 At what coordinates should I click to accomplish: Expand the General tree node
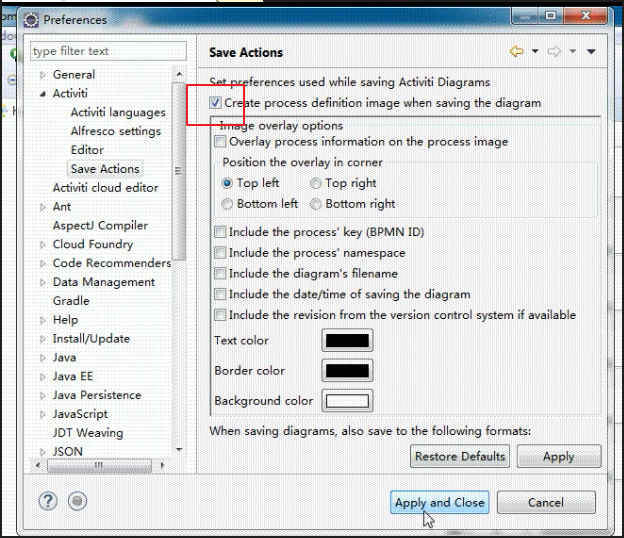[43, 75]
